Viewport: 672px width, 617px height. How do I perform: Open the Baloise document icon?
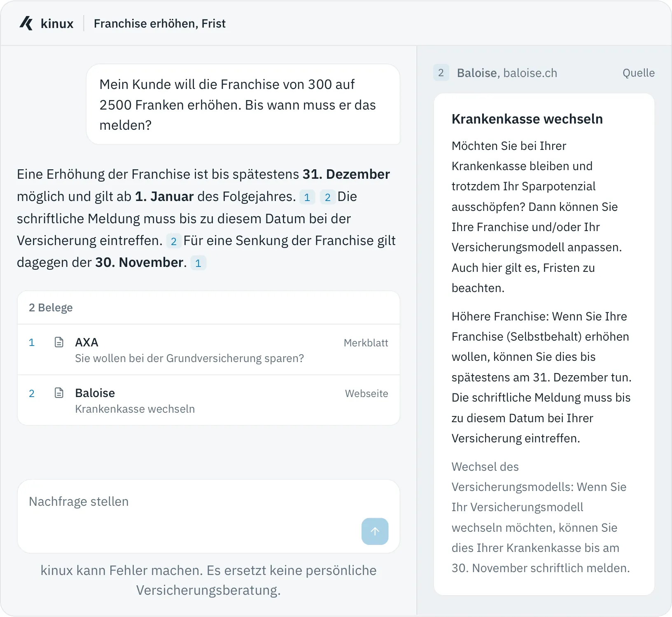coord(59,393)
